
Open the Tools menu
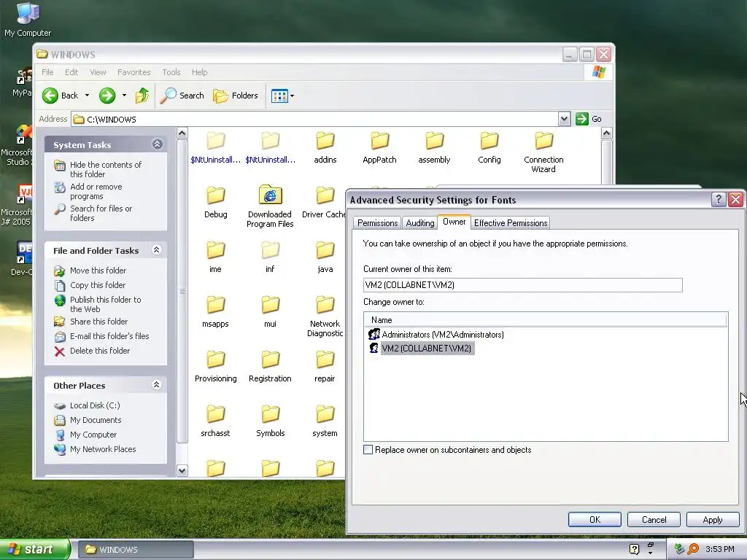coord(171,72)
